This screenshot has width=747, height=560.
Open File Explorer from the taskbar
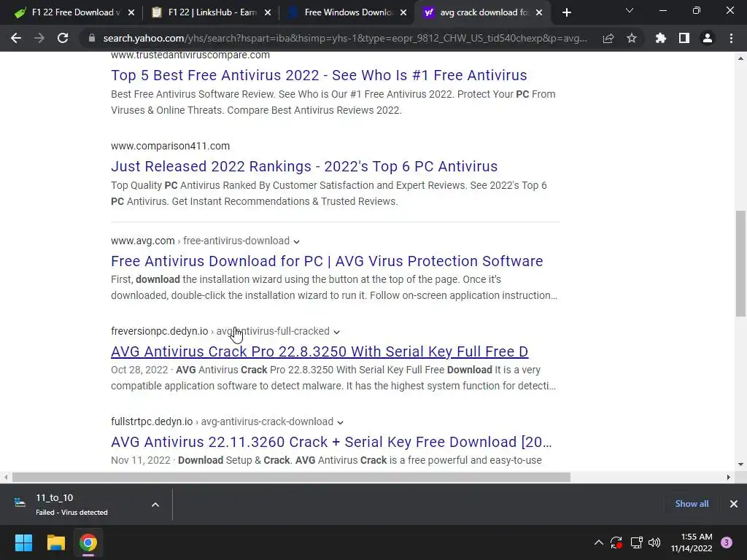pos(55,542)
